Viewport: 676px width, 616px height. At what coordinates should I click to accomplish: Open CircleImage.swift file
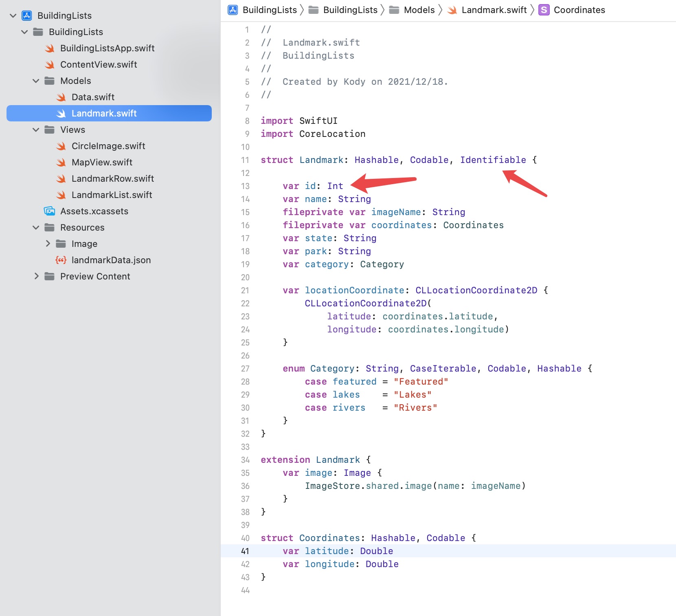(x=108, y=146)
